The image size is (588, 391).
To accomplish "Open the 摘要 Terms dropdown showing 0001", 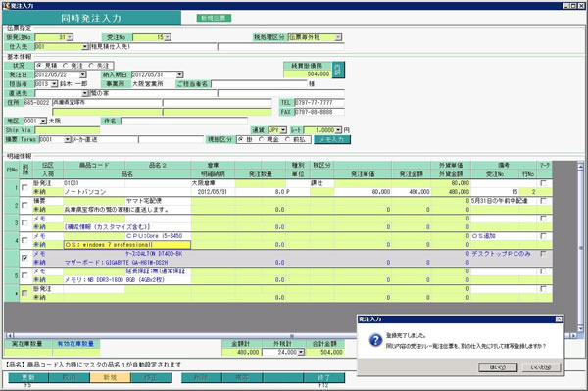I will click(x=68, y=139).
